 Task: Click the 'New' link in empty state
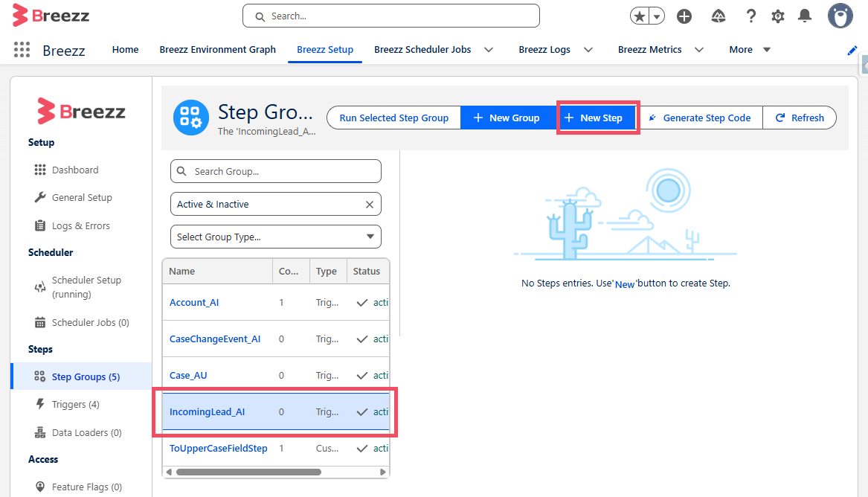click(625, 284)
